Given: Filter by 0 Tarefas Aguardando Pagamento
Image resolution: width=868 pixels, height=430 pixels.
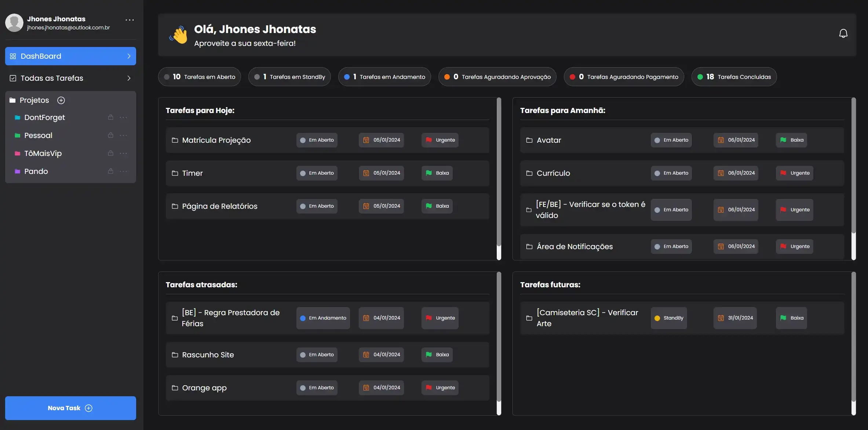Looking at the screenshot, I should coord(624,77).
